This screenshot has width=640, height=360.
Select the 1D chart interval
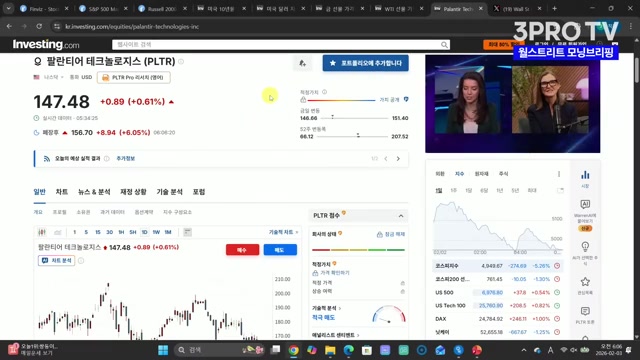click(144, 232)
